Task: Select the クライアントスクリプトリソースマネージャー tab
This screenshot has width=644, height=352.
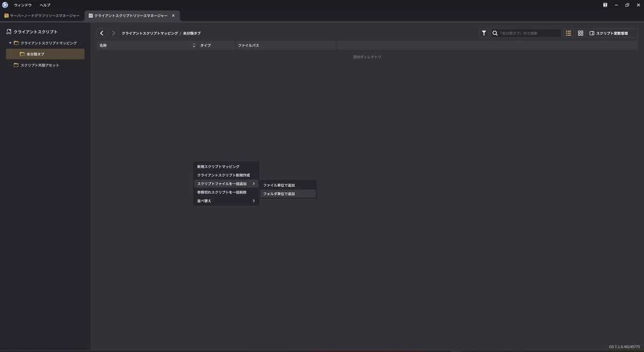Action: (131, 16)
